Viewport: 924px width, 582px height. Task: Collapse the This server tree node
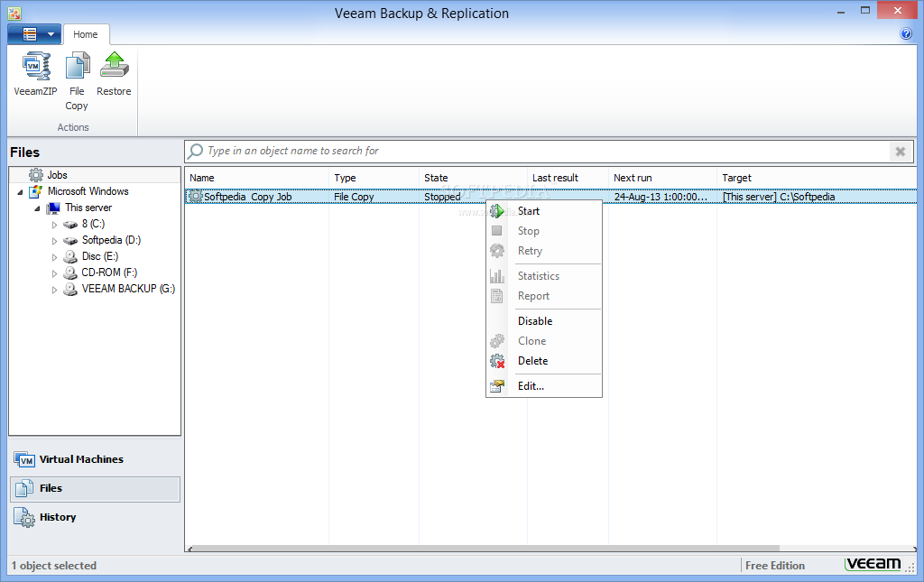pyautogui.click(x=37, y=208)
